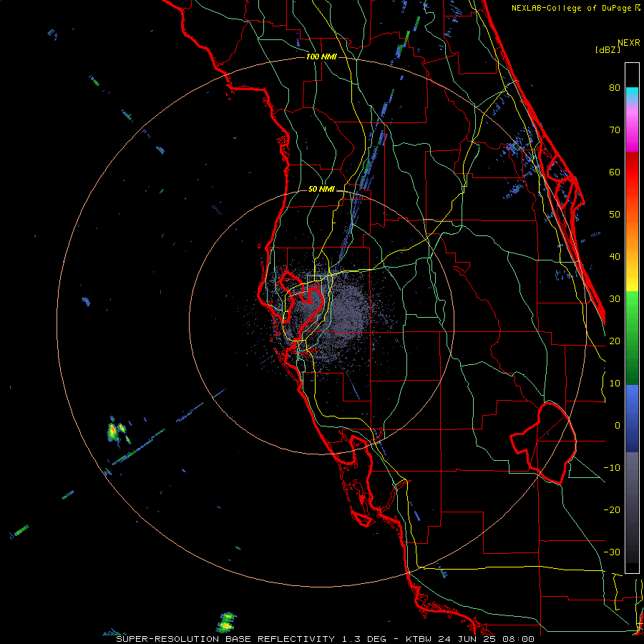Click the -30 dBZ value on the legend

point(612,553)
